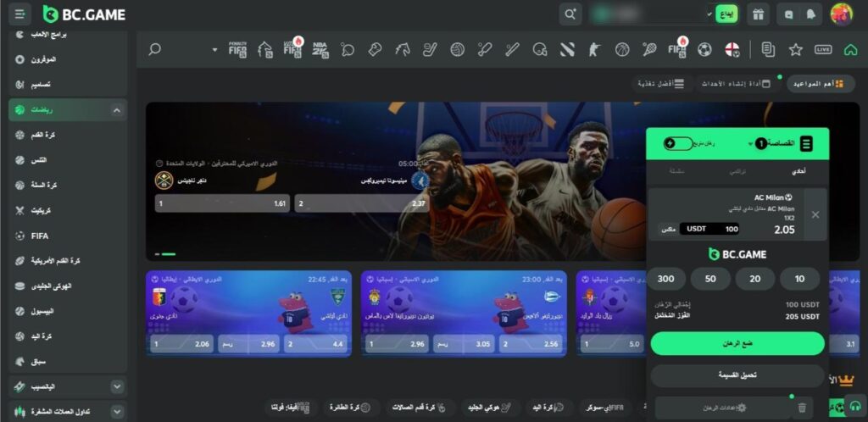
Task: Delete bets with the trash icon
Action: [802, 408]
